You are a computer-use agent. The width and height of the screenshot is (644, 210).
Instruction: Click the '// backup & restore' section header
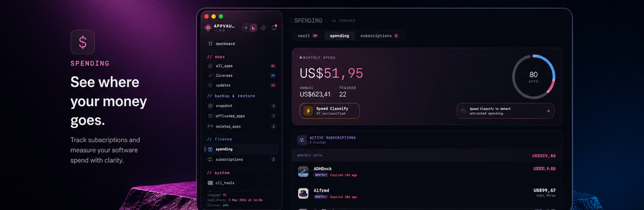pos(231,96)
